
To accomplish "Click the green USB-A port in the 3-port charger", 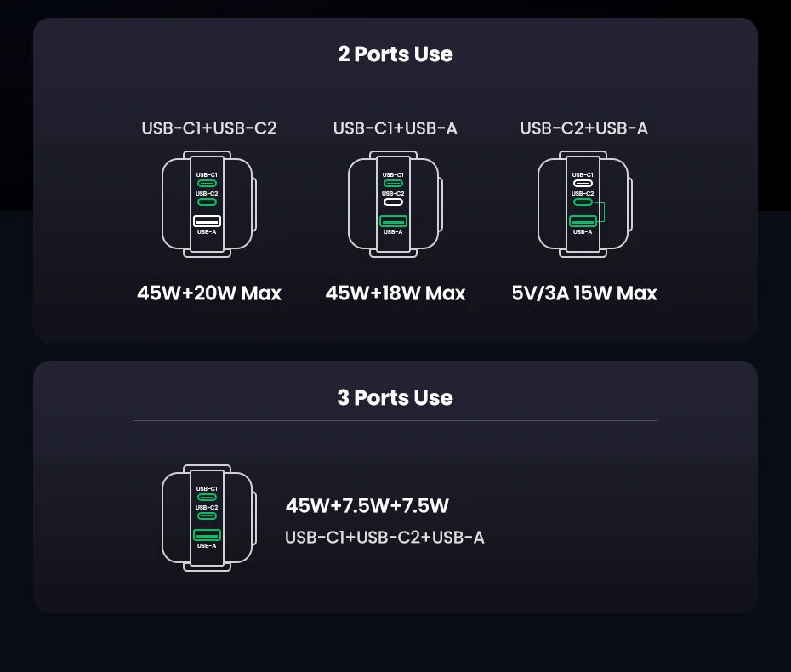I will pos(207,535).
